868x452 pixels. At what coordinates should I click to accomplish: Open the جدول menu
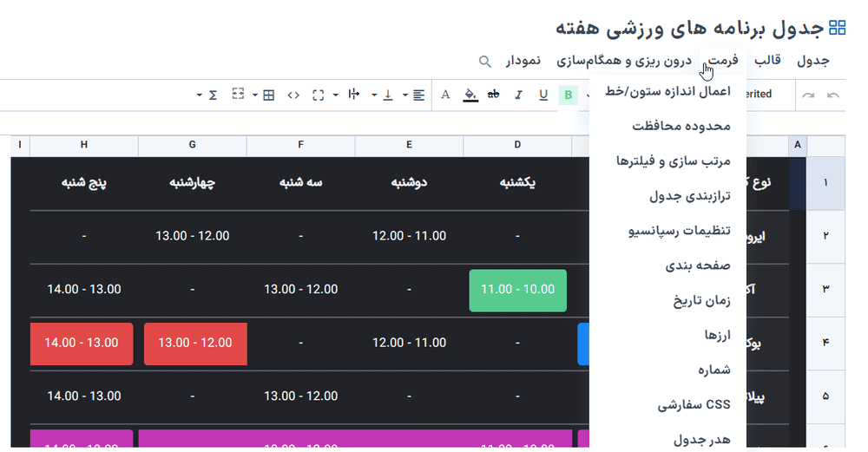(x=813, y=61)
